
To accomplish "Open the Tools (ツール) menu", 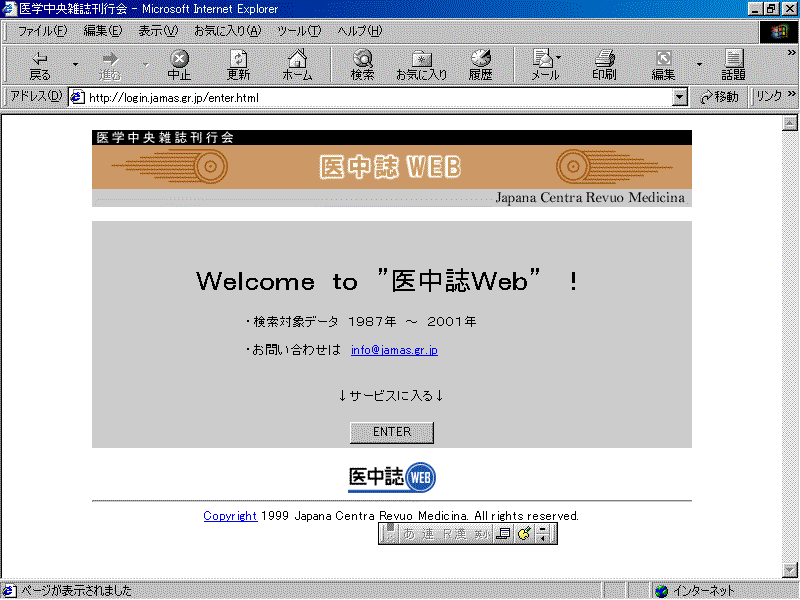I will tap(299, 31).
